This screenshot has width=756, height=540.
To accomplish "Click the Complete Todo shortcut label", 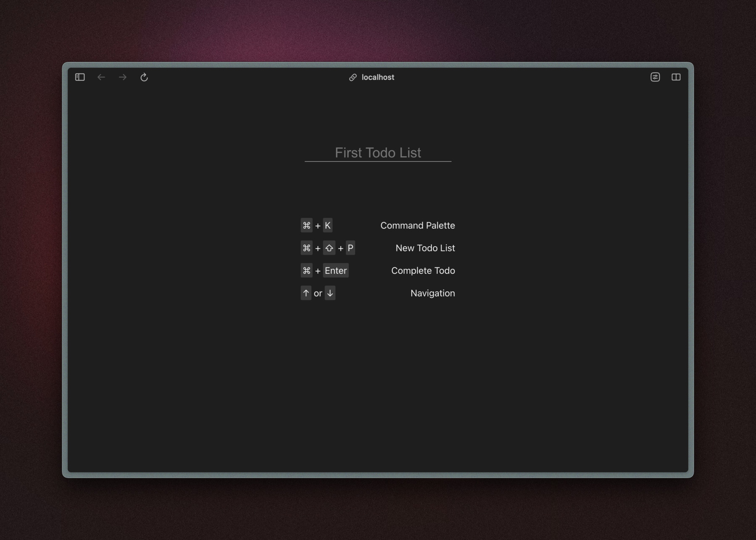I will click(423, 270).
